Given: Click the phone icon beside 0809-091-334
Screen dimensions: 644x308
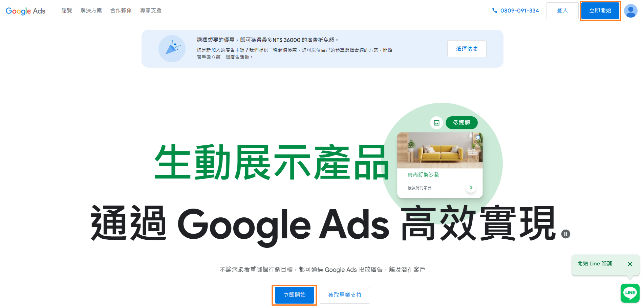Looking at the screenshot, I should click(495, 10).
